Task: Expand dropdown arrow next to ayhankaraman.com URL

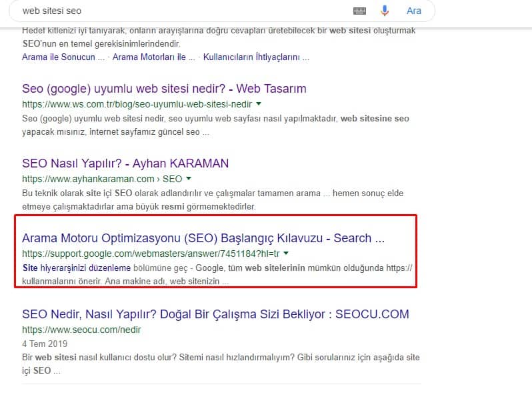Action: pos(189,179)
